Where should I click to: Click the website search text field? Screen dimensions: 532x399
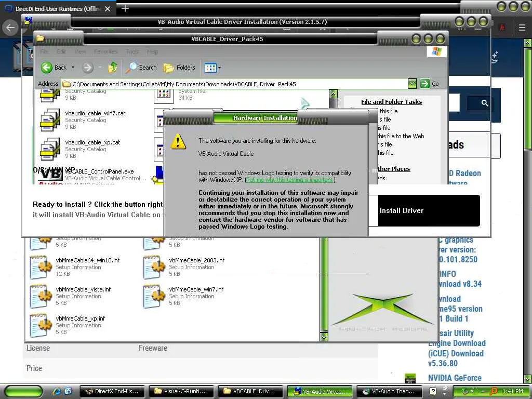454,103
